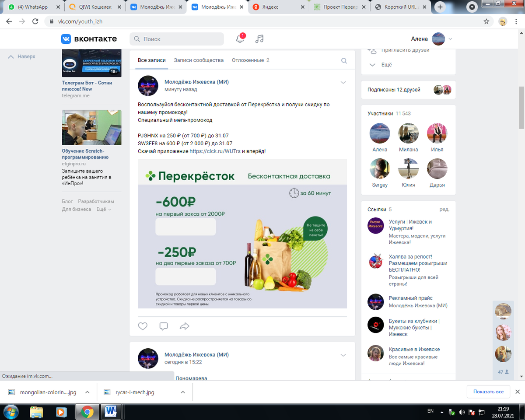The width and height of the screenshot is (525, 420).
Task: Close the downloads bar
Action: 518,392
